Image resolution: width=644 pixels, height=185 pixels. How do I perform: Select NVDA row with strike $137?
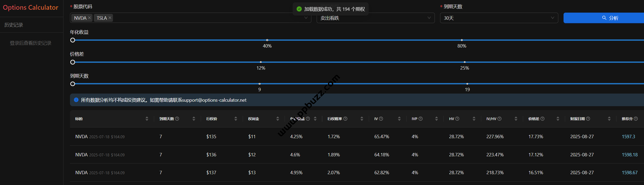tap(357, 172)
